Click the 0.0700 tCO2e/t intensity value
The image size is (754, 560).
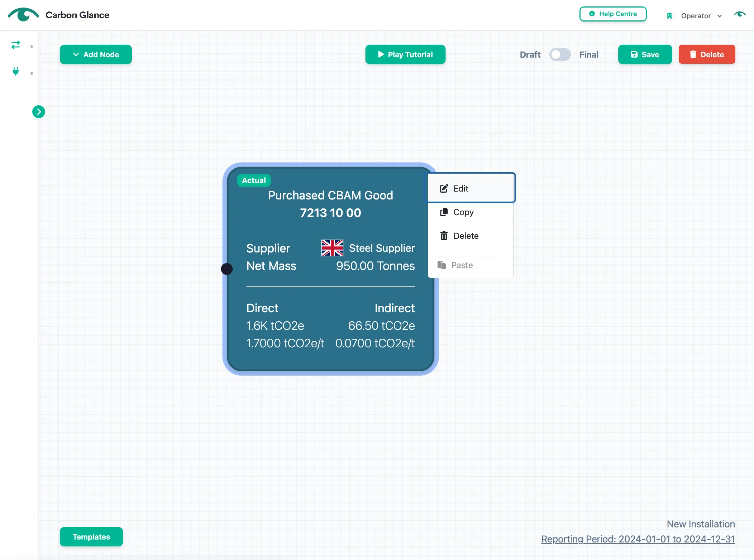[x=375, y=343]
